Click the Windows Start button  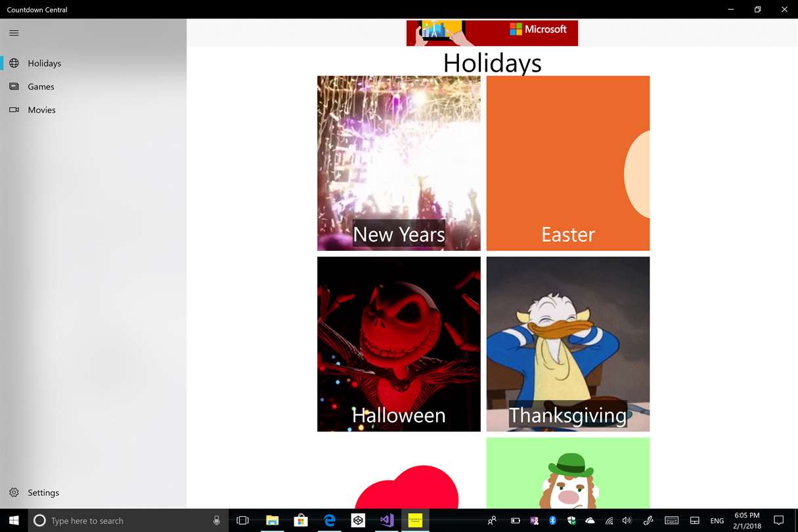tap(14, 520)
